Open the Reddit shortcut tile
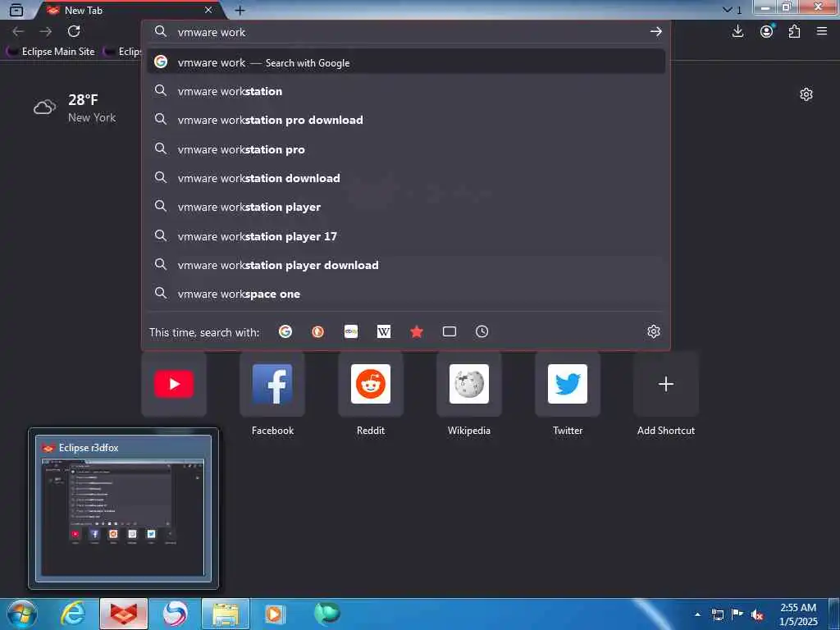 [x=371, y=384]
